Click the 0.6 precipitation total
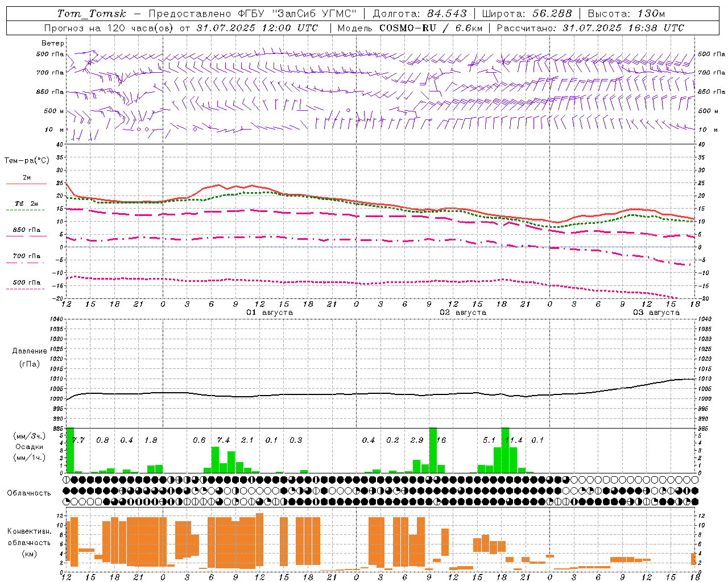 pyautogui.click(x=199, y=440)
